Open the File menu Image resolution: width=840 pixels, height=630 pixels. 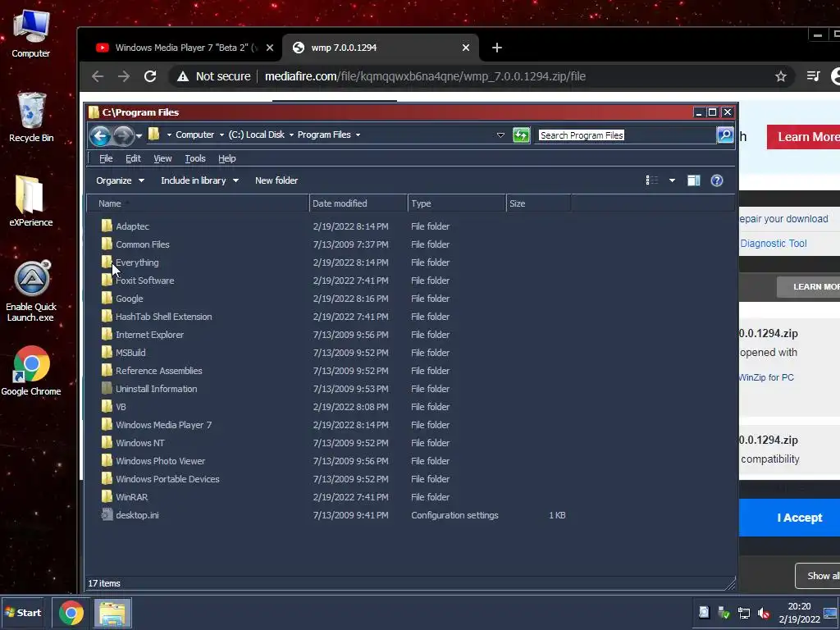click(x=106, y=158)
